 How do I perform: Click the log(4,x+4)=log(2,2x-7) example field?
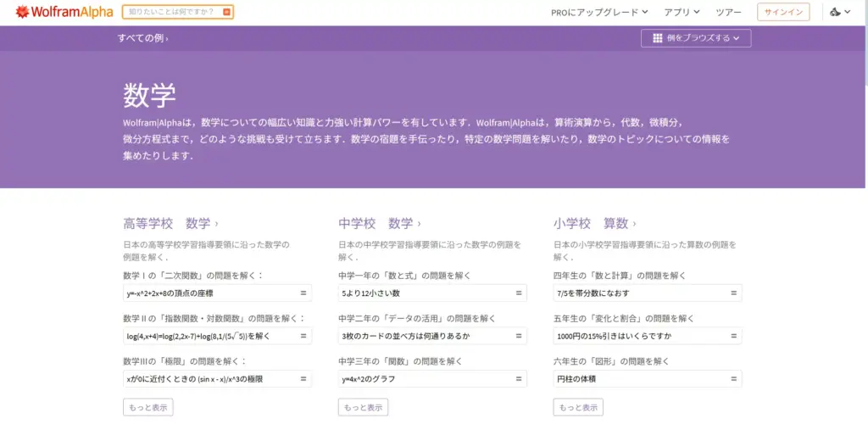[x=217, y=336]
